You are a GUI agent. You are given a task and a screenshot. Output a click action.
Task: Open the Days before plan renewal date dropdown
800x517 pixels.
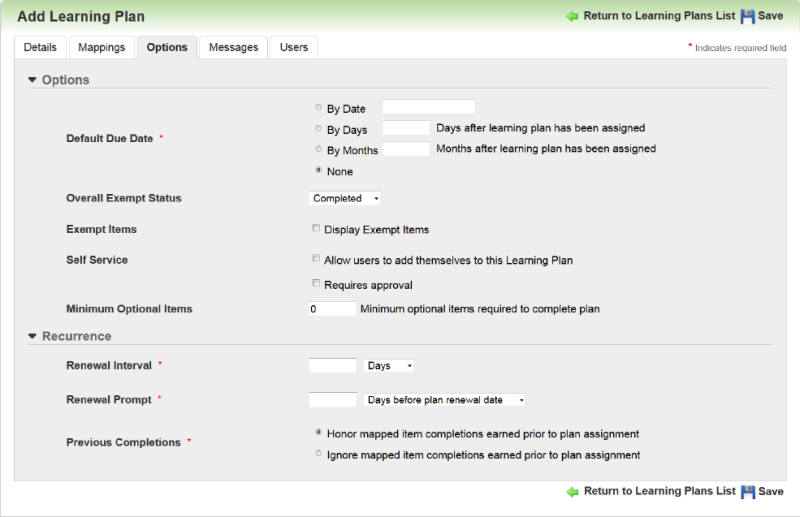[444, 400]
